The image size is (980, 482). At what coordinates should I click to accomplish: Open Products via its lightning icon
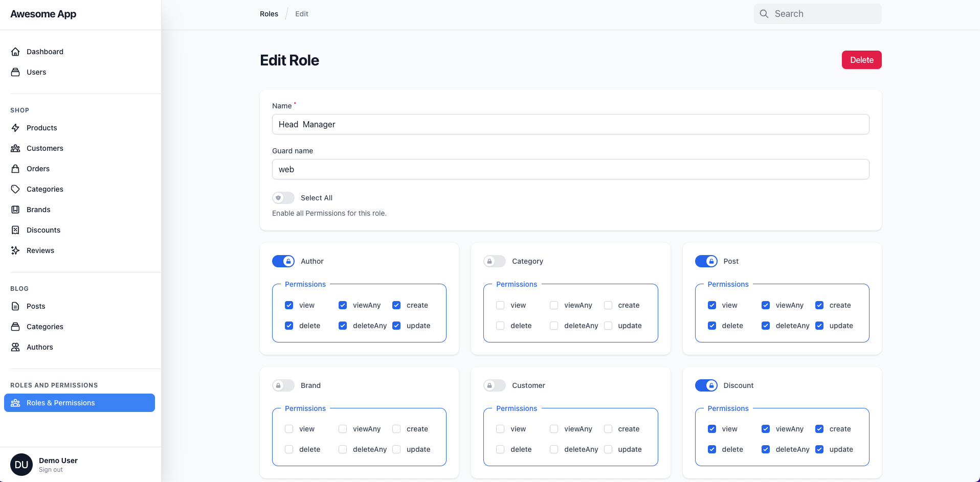pyautogui.click(x=16, y=127)
